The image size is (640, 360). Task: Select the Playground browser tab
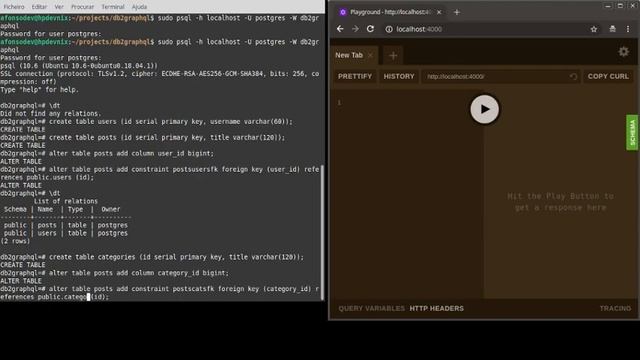[390, 12]
